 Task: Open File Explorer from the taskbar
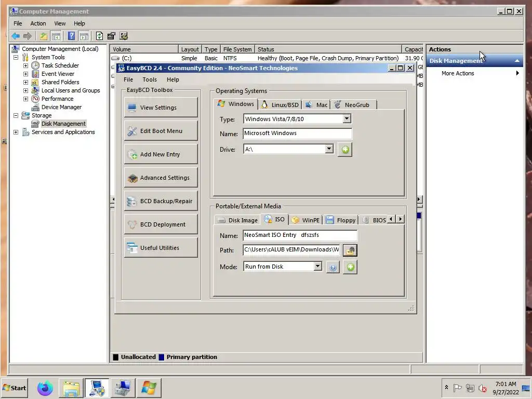coord(71,388)
